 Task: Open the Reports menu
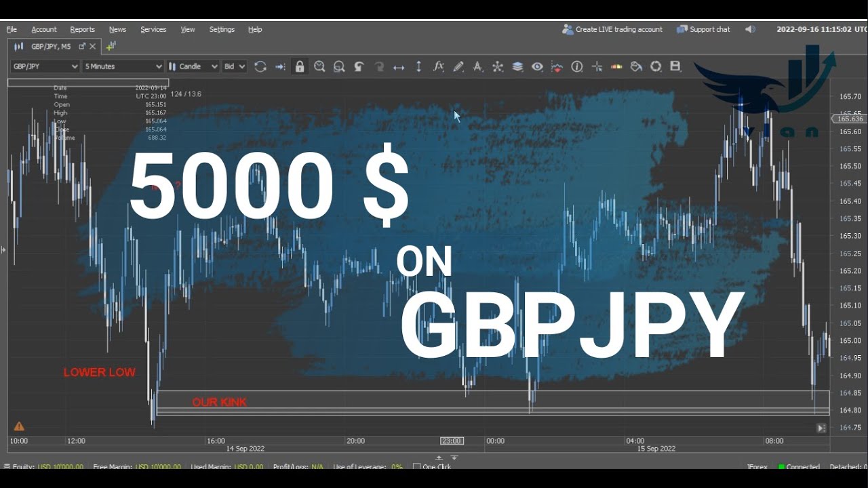click(x=83, y=29)
